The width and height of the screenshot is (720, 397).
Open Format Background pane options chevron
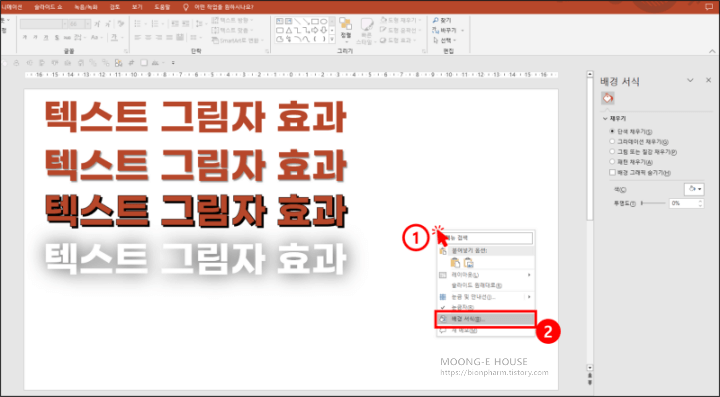[x=690, y=80]
